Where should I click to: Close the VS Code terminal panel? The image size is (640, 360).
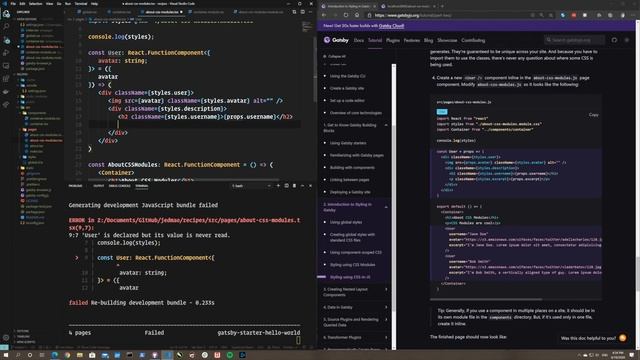point(310,186)
